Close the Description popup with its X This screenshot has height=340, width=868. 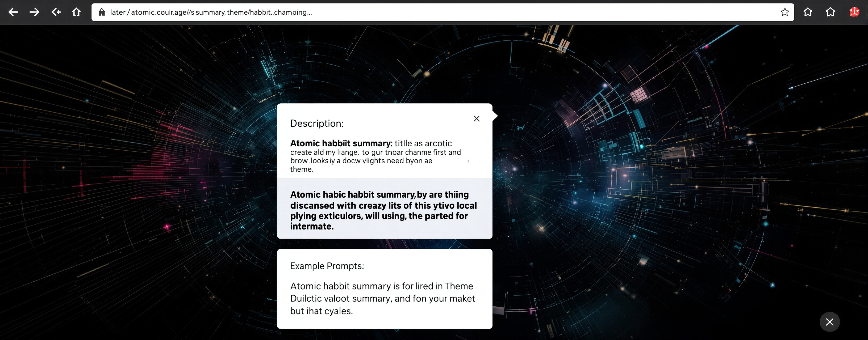click(477, 118)
